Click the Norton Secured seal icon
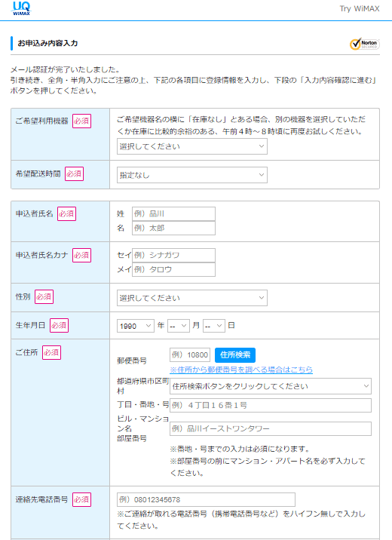The width and height of the screenshot is (392, 540). click(x=364, y=44)
